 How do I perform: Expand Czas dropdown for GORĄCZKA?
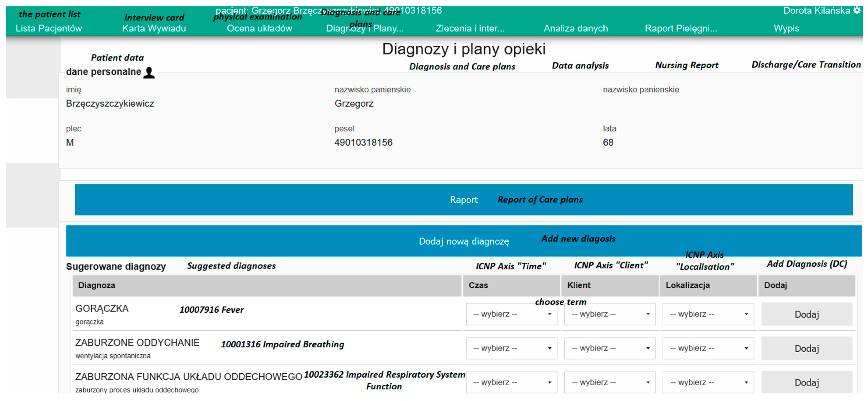point(511,314)
